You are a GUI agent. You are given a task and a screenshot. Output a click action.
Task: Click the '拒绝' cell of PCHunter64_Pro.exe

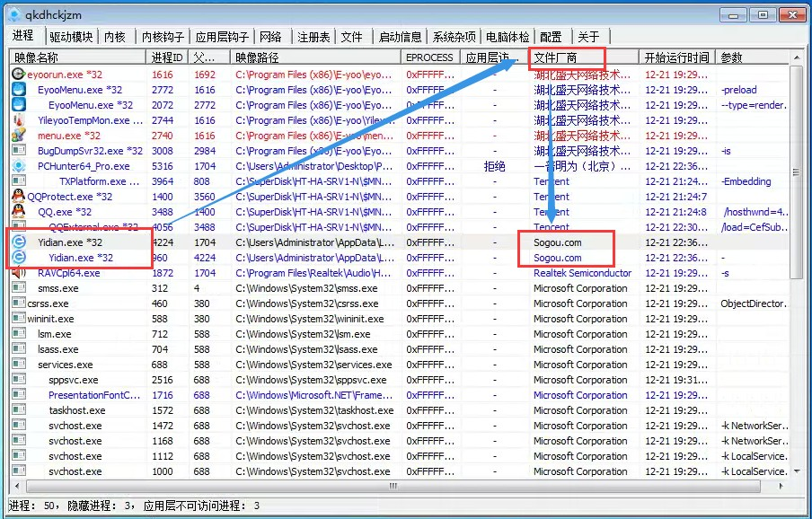(495, 166)
